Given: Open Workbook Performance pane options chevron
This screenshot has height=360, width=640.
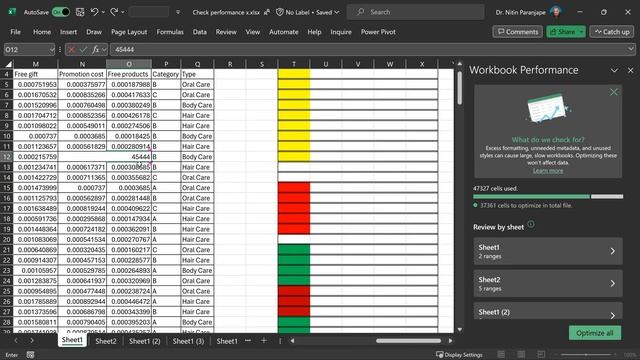Looking at the screenshot, I should pos(614,70).
